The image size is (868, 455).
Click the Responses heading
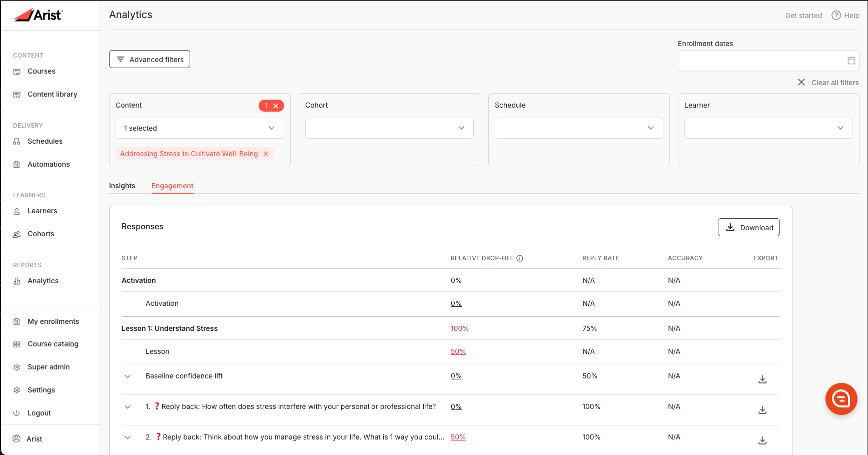[143, 226]
